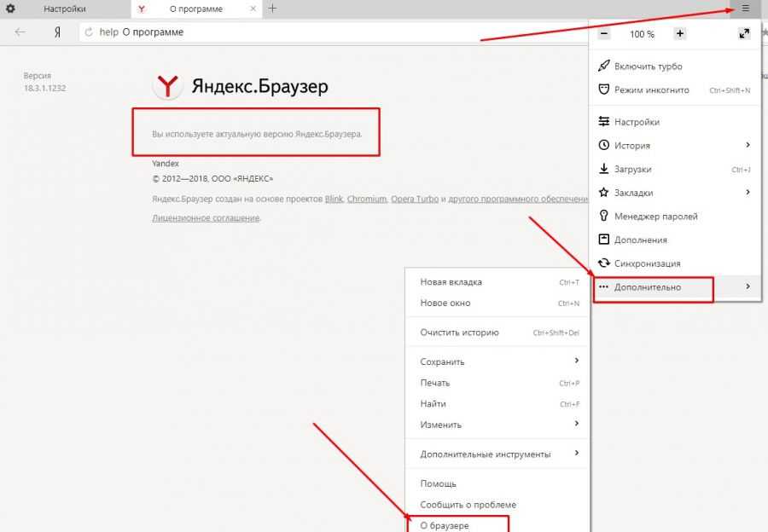Expand the Сохранить submenu arrow
This screenshot has width=768, height=532.
[x=577, y=361]
